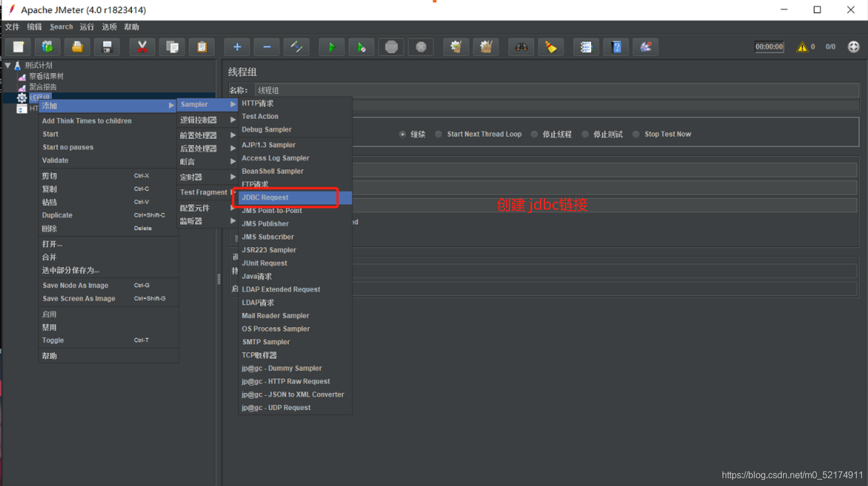Choose Toggle in context menu
868x486 pixels.
point(108,340)
